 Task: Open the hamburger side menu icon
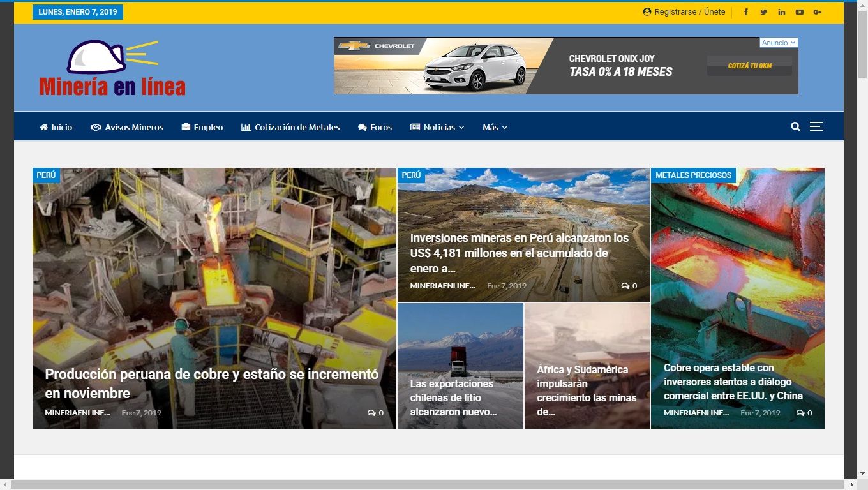point(816,127)
